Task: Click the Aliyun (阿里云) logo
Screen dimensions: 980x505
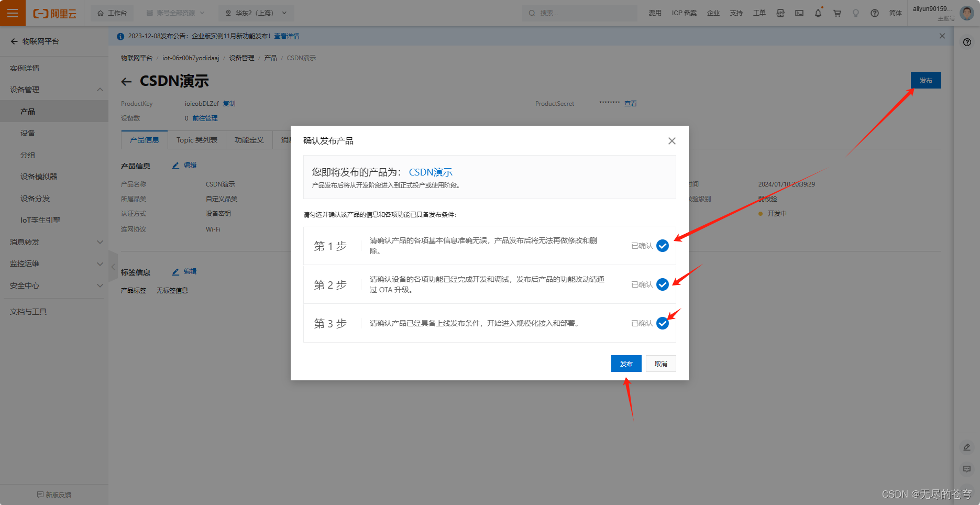Action: pyautogui.click(x=54, y=14)
